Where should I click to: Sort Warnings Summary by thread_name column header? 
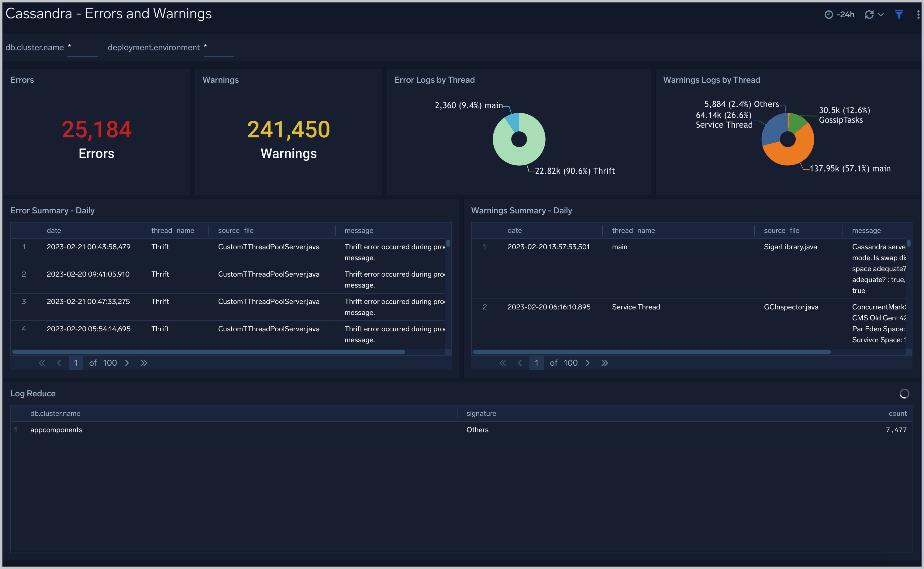pyautogui.click(x=633, y=230)
